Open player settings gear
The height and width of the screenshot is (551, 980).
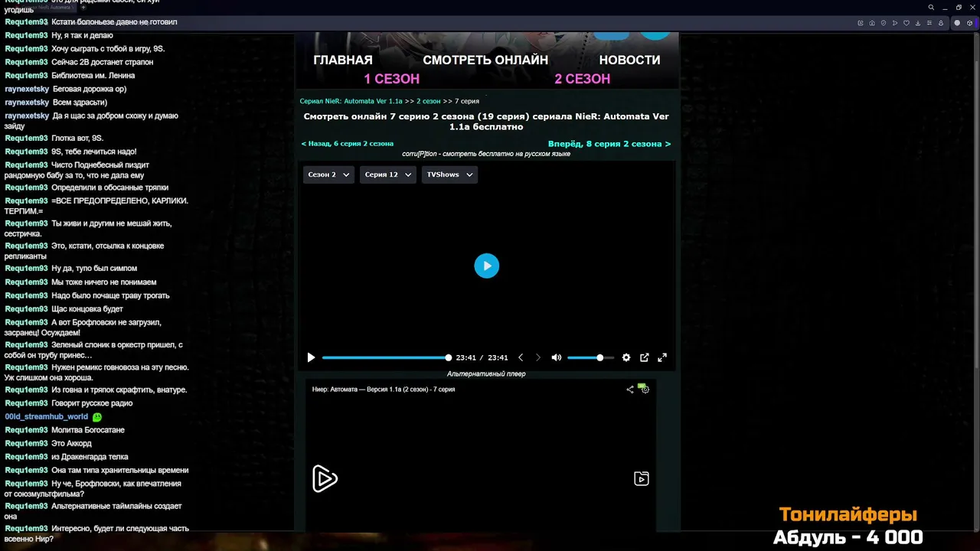click(626, 357)
